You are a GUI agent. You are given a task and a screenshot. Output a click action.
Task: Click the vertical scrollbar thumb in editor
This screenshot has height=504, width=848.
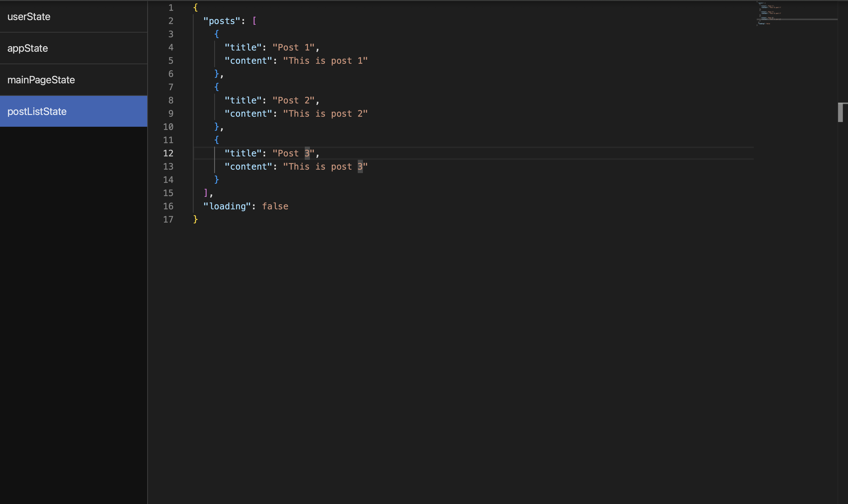[840, 113]
